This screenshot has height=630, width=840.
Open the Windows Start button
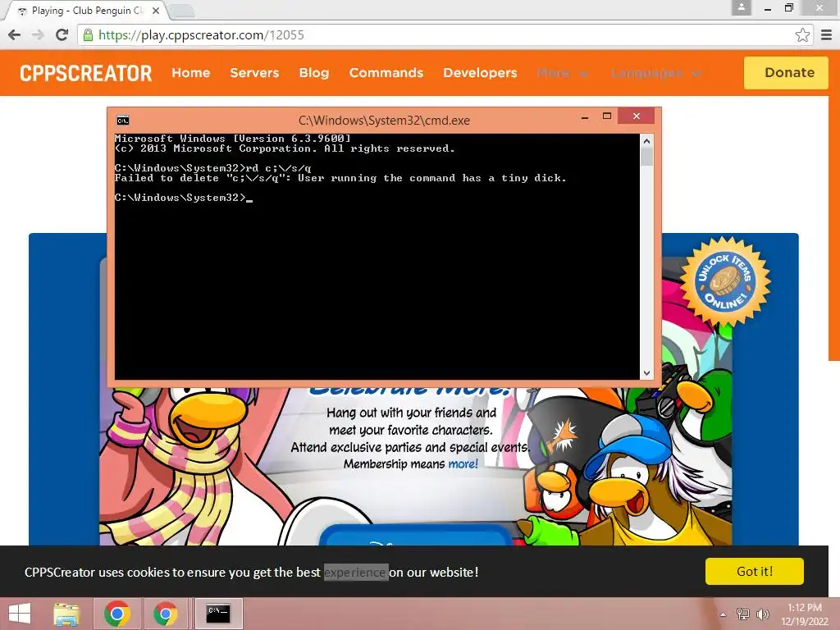[x=20, y=614]
